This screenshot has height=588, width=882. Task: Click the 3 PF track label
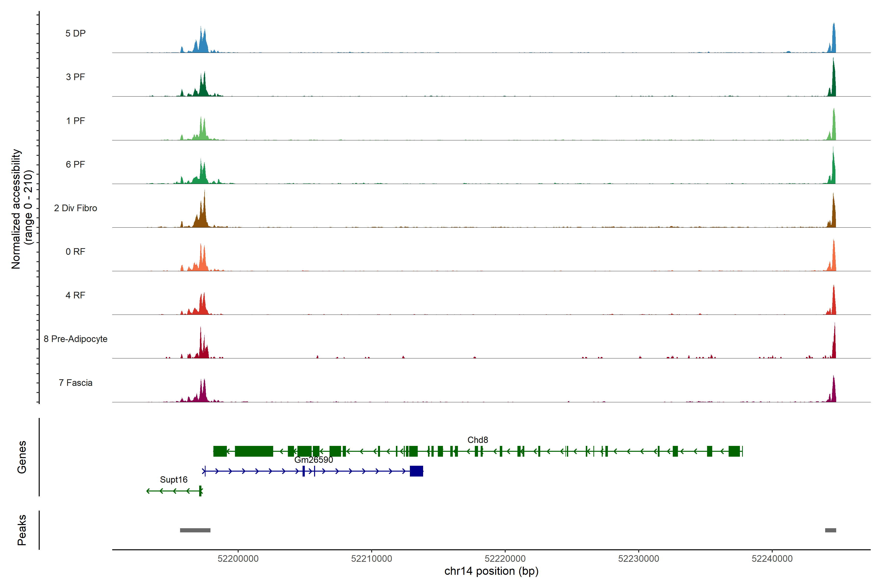pyautogui.click(x=75, y=77)
